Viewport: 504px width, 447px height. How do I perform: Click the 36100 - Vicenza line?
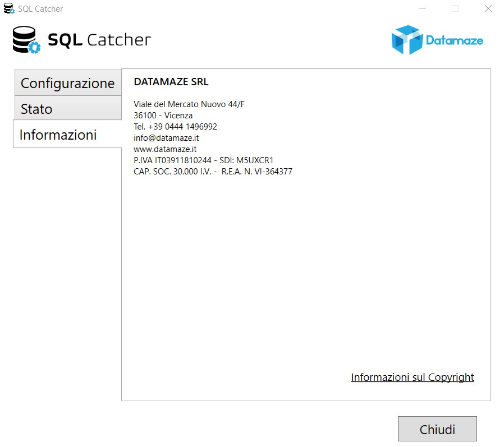click(x=163, y=116)
